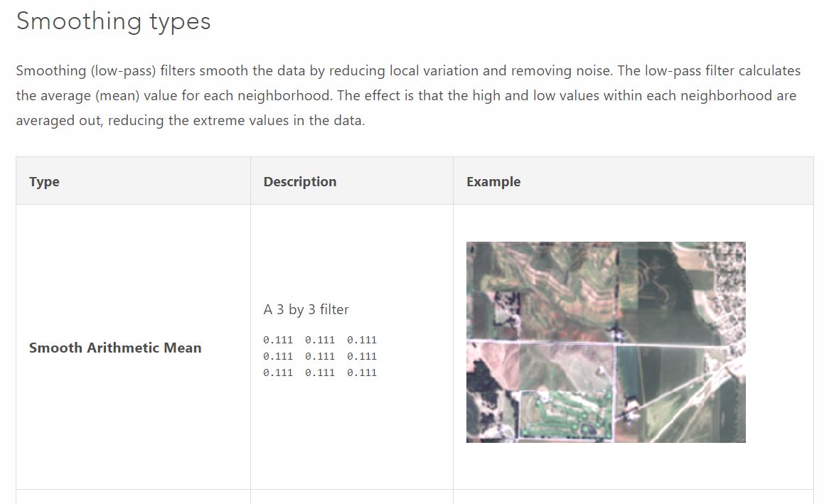The width and height of the screenshot is (834, 504).
Task: Click the paragraph line starting "the average (mean)"
Action: (x=405, y=96)
